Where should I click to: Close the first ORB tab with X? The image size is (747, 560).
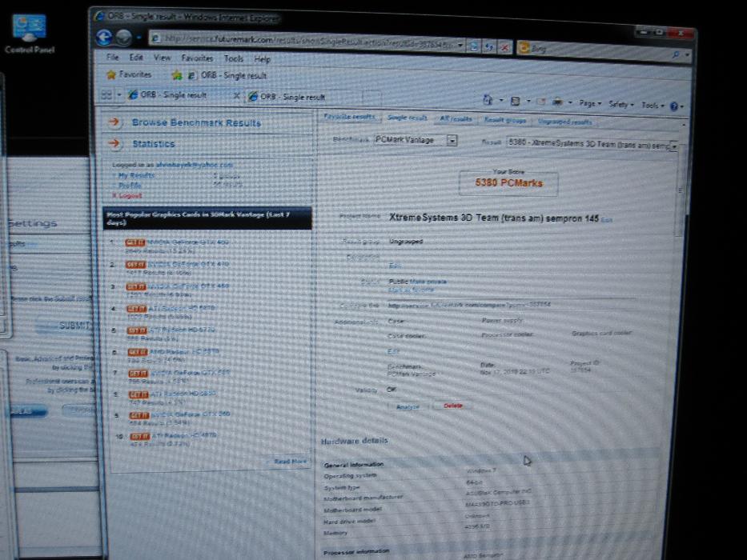[x=236, y=96]
